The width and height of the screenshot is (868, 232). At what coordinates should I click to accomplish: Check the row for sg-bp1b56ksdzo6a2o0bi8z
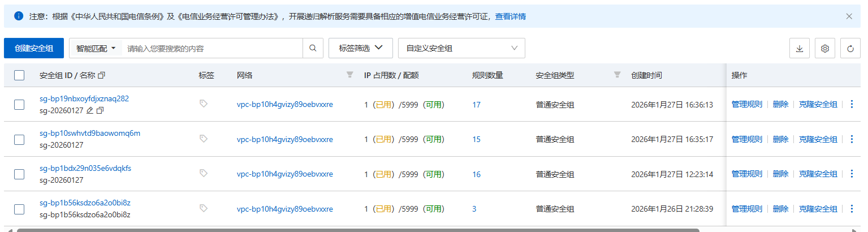19,209
